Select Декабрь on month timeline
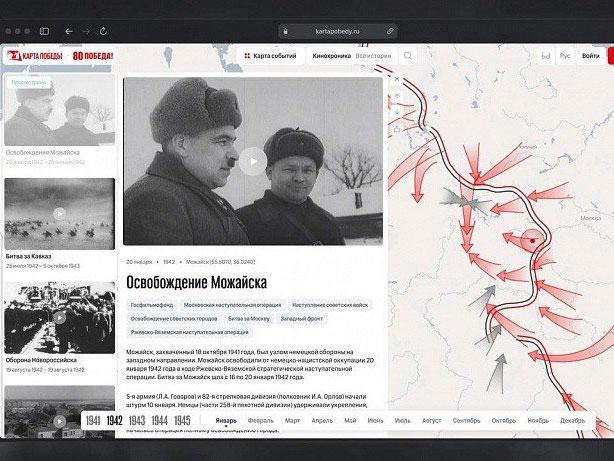 tap(572, 421)
